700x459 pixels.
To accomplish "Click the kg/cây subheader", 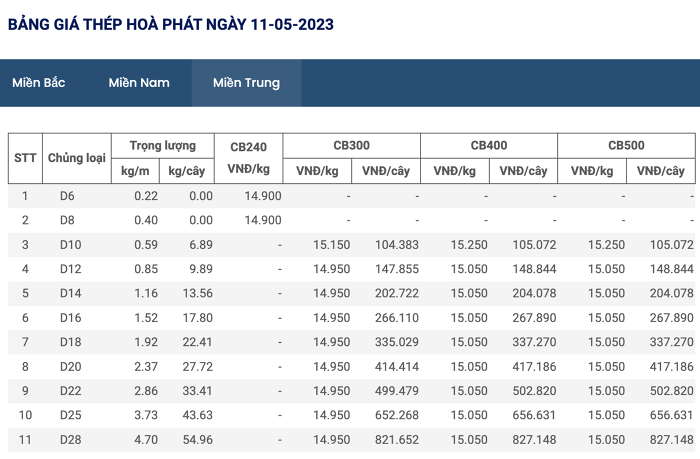I will click(187, 171).
